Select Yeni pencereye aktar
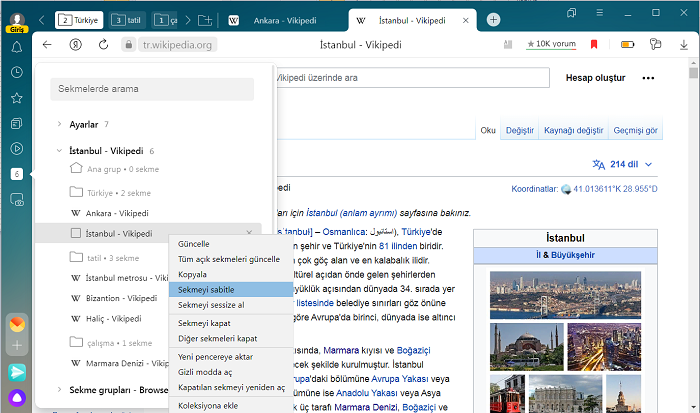 [x=231, y=356]
